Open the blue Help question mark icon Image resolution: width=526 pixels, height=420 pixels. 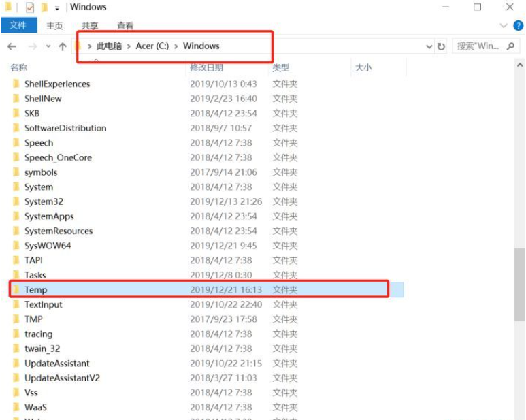pos(518,25)
